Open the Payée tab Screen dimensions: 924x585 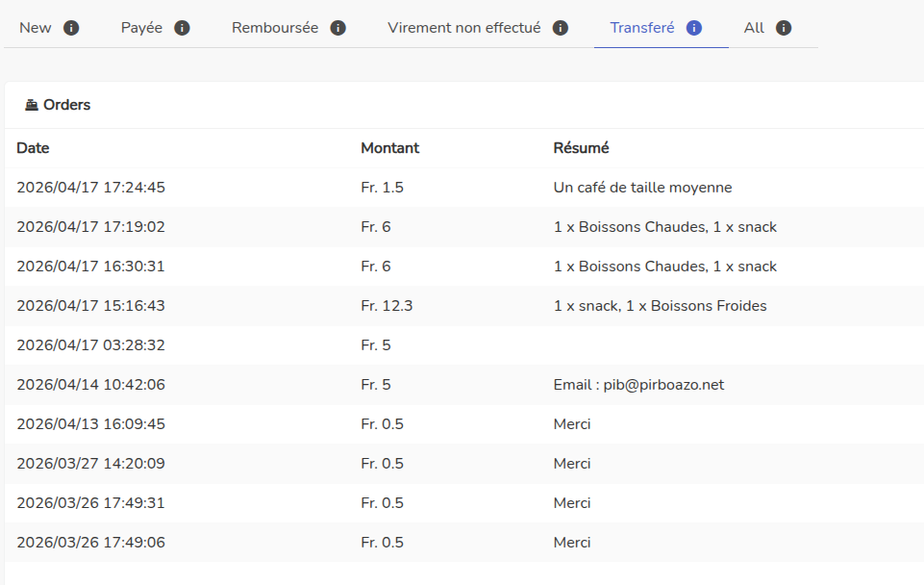pyautogui.click(x=141, y=28)
